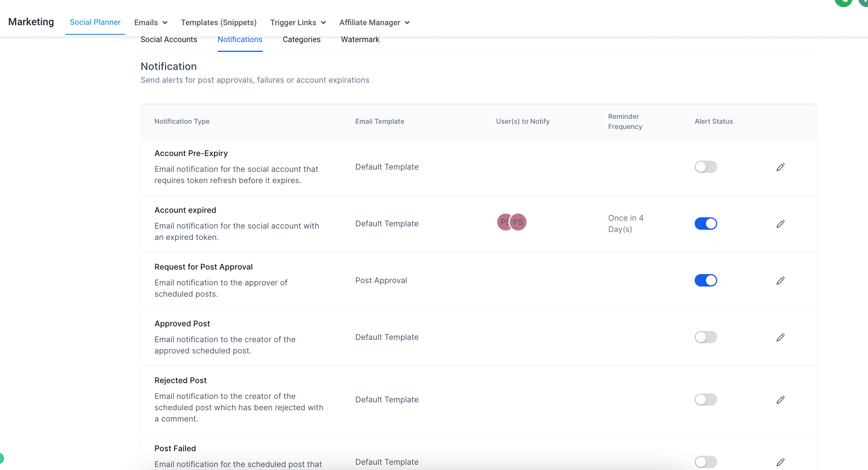The width and height of the screenshot is (868, 470).
Task: Open Trigger Links dropdown
Action: (297, 23)
